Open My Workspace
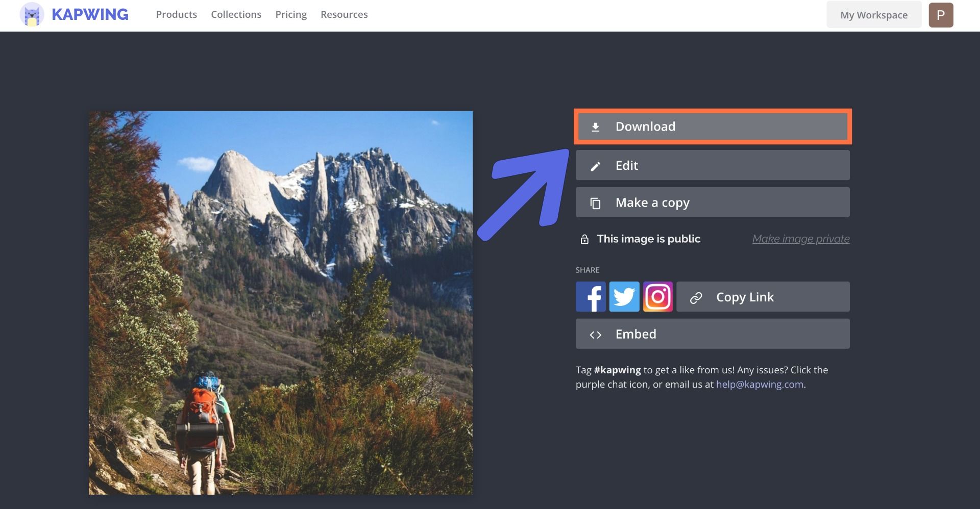 pyautogui.click(x=874, y=15)
